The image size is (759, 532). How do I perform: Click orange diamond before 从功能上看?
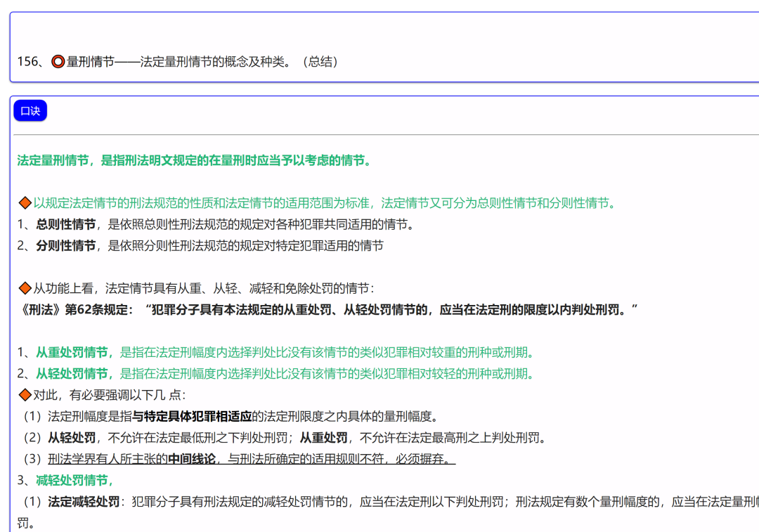tap(25, 289)
